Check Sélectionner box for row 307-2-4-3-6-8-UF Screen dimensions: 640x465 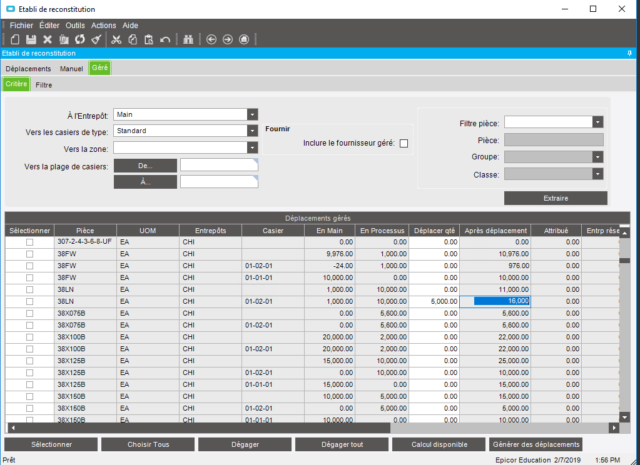[29, 242]
